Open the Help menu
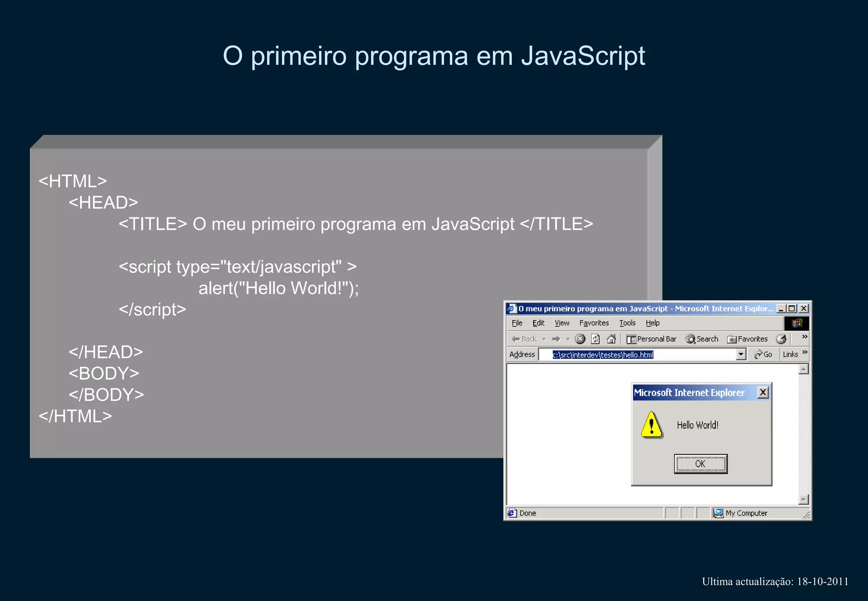The height and width of the screenshot is (601, 868). [x=653, y=323]
